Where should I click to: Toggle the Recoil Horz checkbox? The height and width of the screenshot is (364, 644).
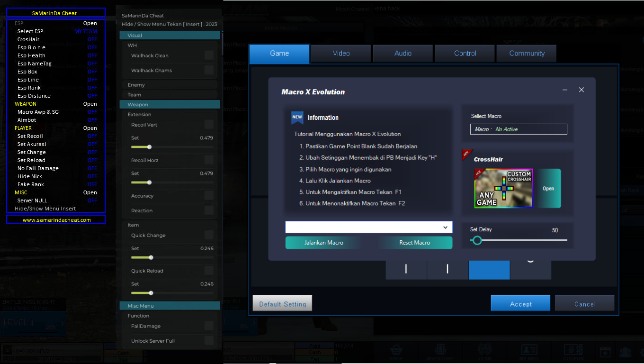[209, 160]
